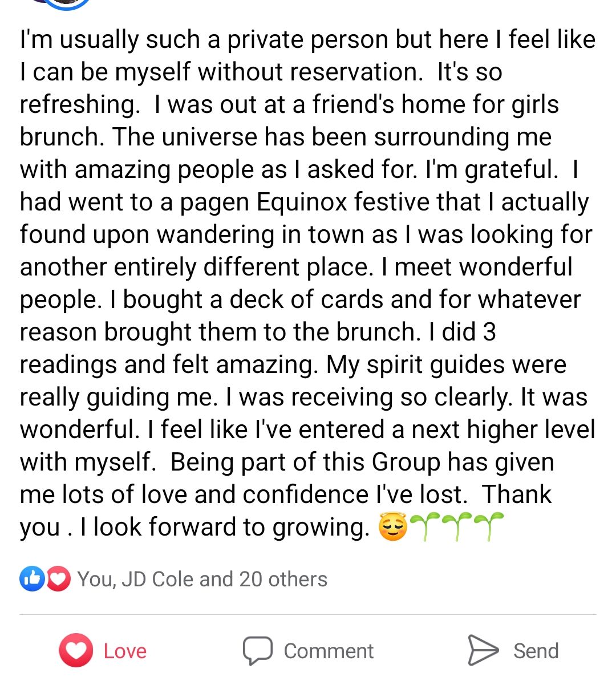Open reactions list: You, JD Cole and 20 others
Image resolution: width=616 pixels, height=689 pixels.
point(202,579)
